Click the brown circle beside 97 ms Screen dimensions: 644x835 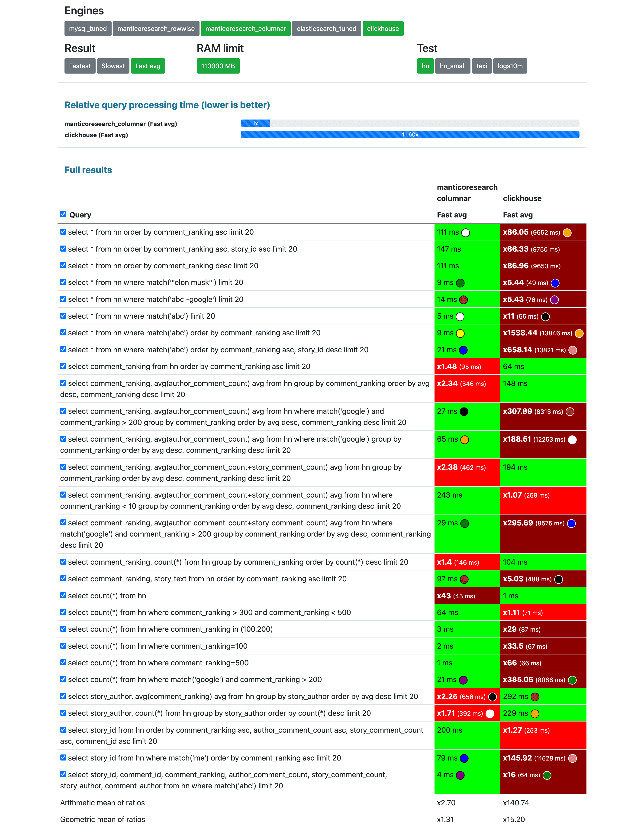(x=464, y=579)
